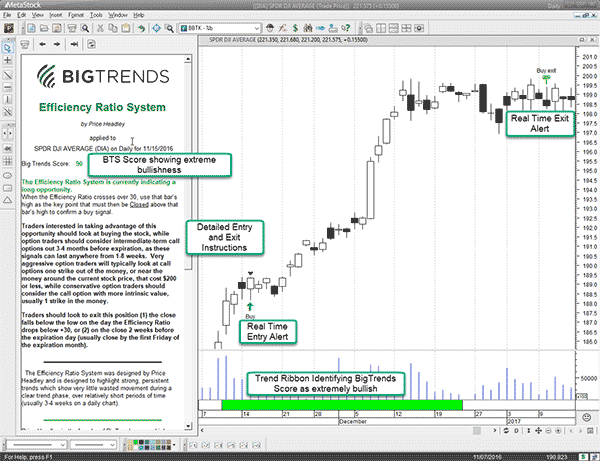Click the Big Trends Score value
The height and width of the screenshot is (461, 600).
point(79,164)
